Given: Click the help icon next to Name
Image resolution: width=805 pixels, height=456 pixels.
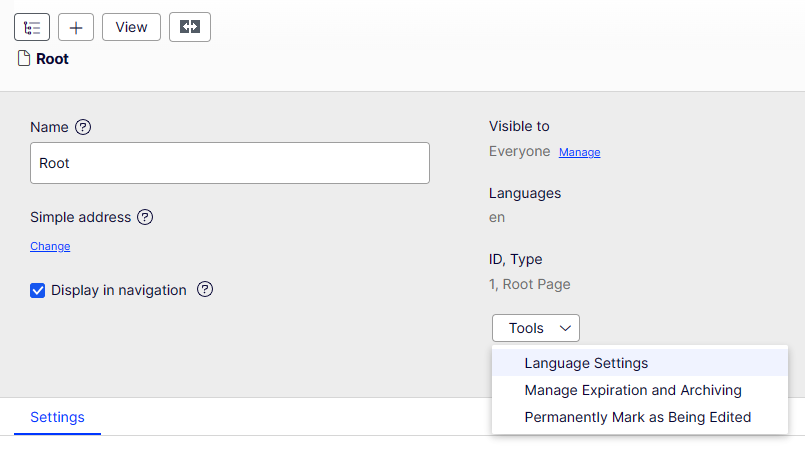Looking at the screenshot, I should [83, 127].
